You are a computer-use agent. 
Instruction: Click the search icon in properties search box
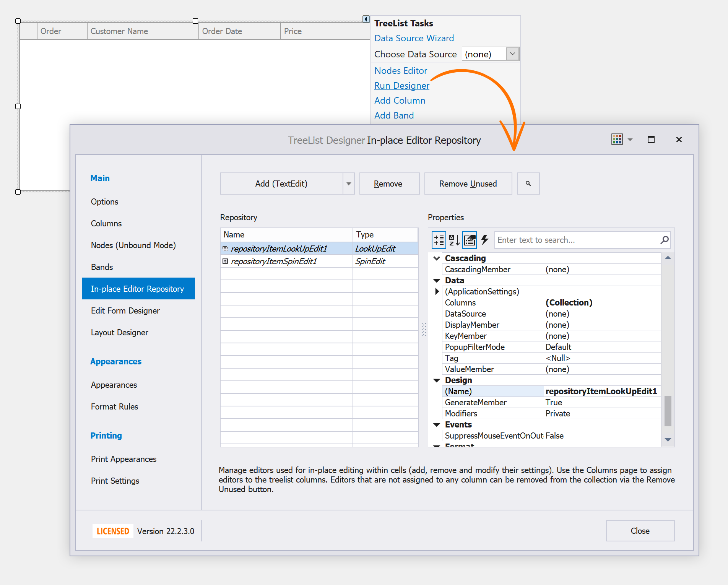click(664, 240)
